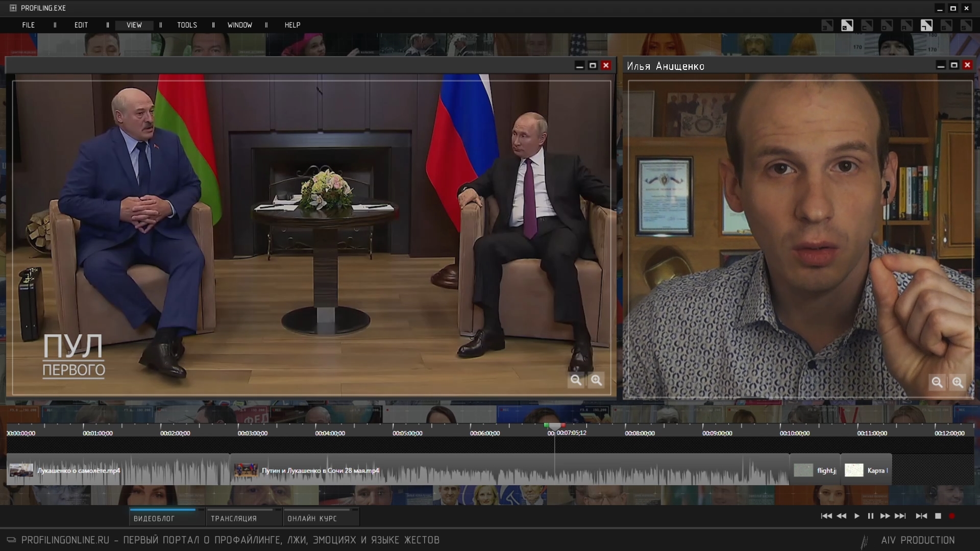Click the timeline playhead marker at 00:07:05

click(555, 426)
